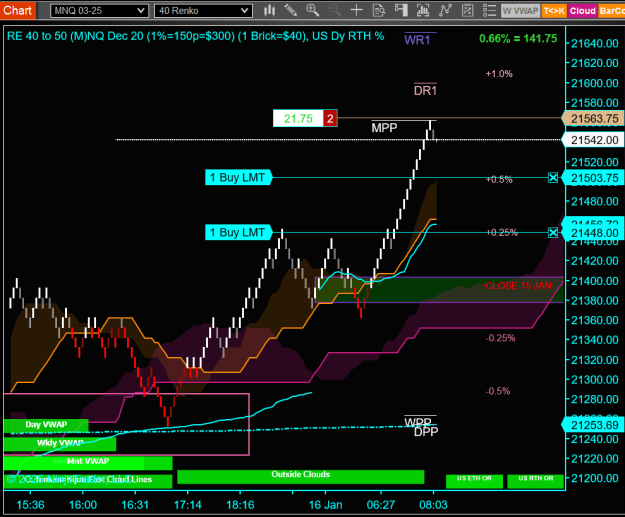625x517 pixels.
Task: Toggle the Cloud button
Action: 582,11
